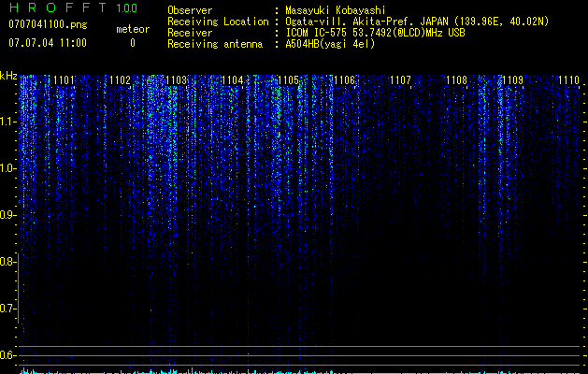Click the 1101 time marker

(64, 80)
